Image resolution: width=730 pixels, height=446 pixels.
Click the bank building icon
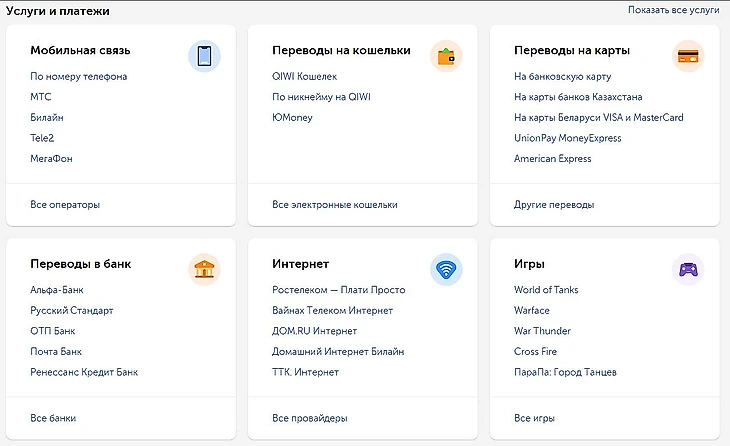[204, 270]
